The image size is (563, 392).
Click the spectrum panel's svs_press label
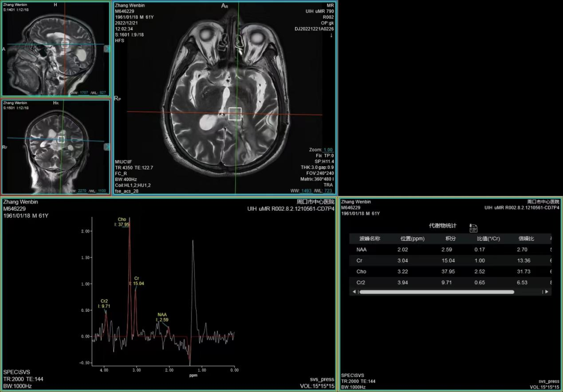[x=322, y=379]
